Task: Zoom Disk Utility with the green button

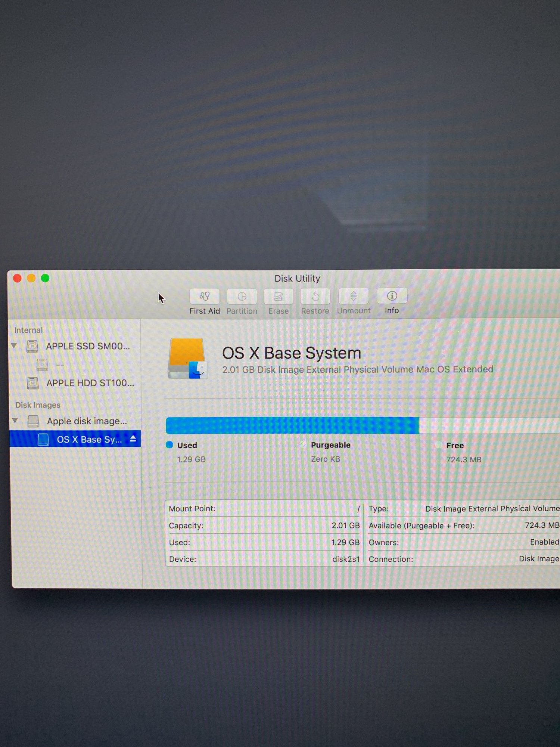Action: point(45,278)
